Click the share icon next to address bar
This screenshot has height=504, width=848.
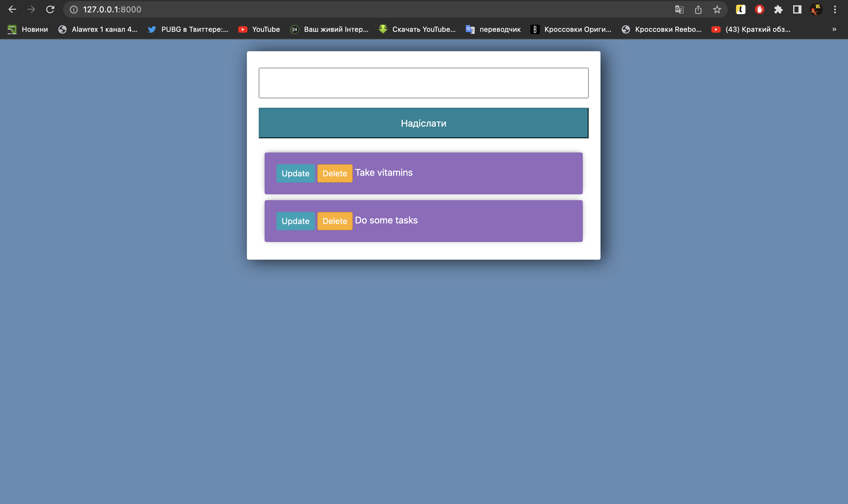coord(698,9)
